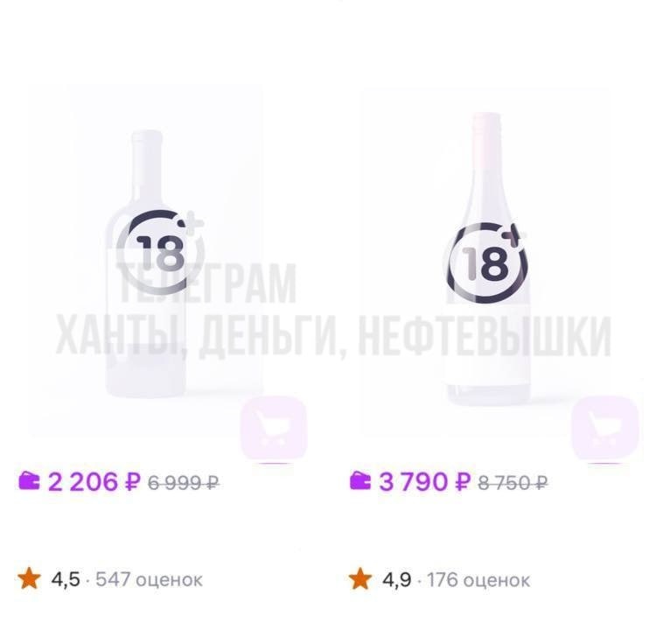Select the 2 206 ₽ price
The height and width of the screenshot is (644, 656).
pos(94,481)
